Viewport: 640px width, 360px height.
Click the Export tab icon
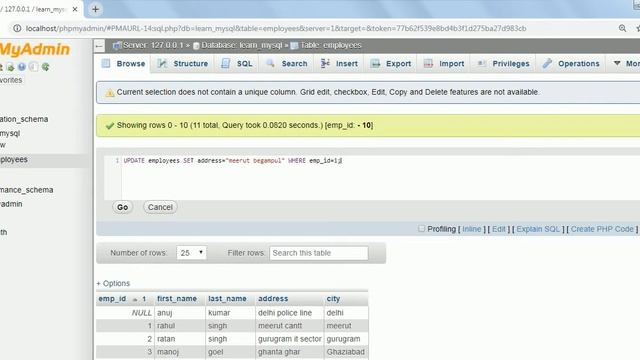pyautogui.click(x=376, y=63)
